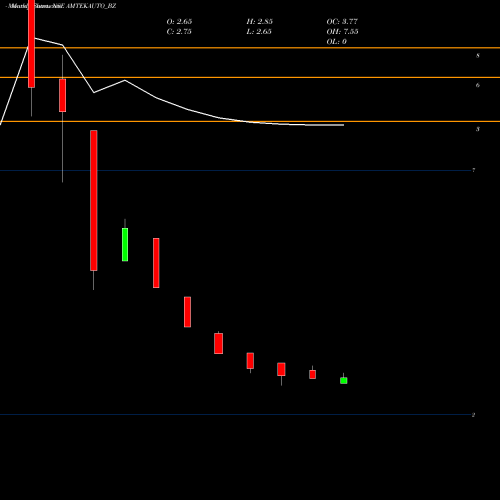Click the close value C: 2.75
The width and height of the screenshot is (500, 500).
coord(179,31)
